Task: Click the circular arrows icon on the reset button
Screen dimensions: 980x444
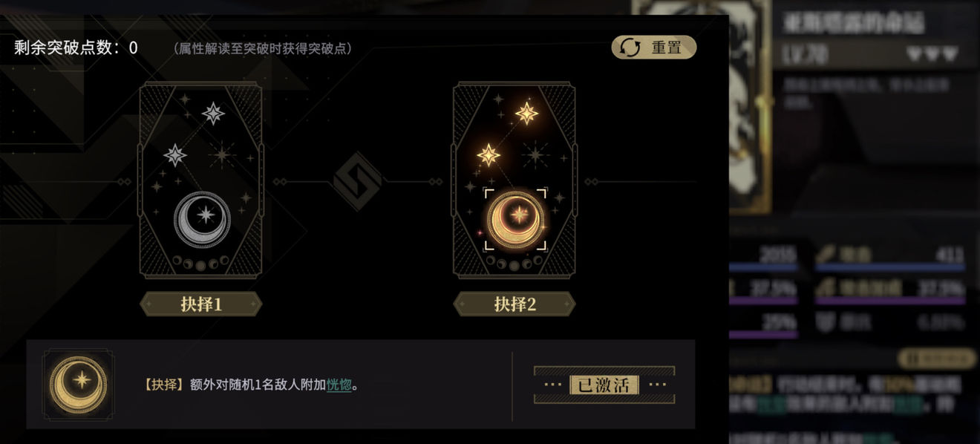Action: click(x=630, y=48)
